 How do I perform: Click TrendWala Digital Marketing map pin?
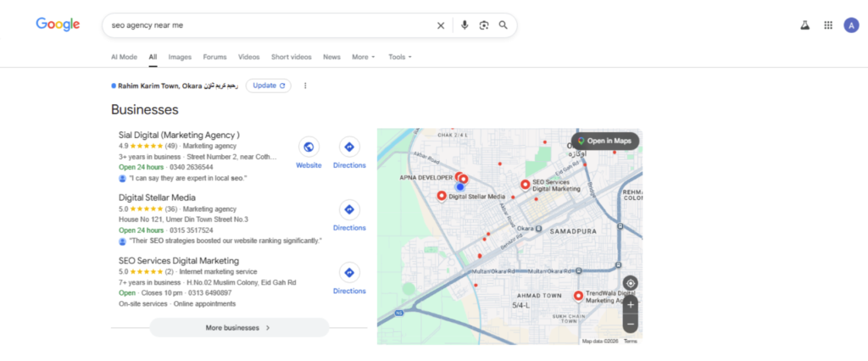click(x=578, y=297)
